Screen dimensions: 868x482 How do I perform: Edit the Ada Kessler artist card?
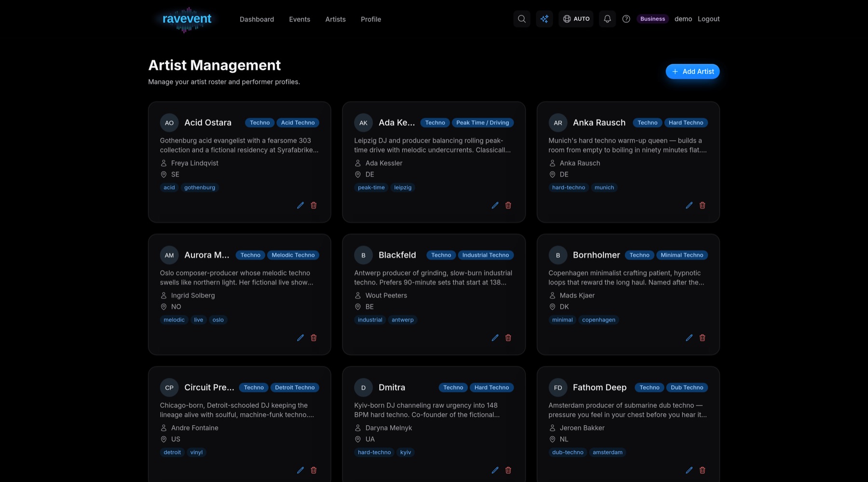(x=495, y=205)
